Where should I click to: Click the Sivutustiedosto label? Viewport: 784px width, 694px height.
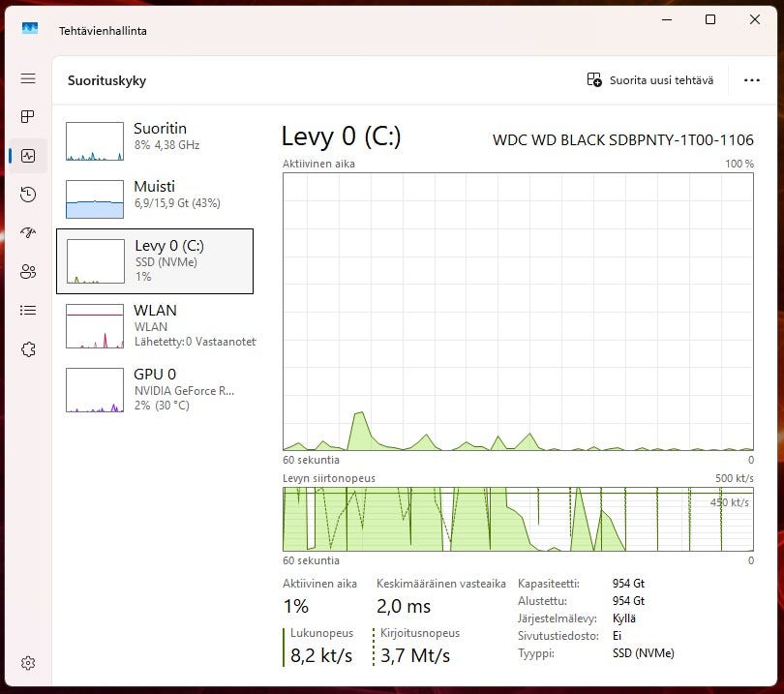tap(558, 636)
